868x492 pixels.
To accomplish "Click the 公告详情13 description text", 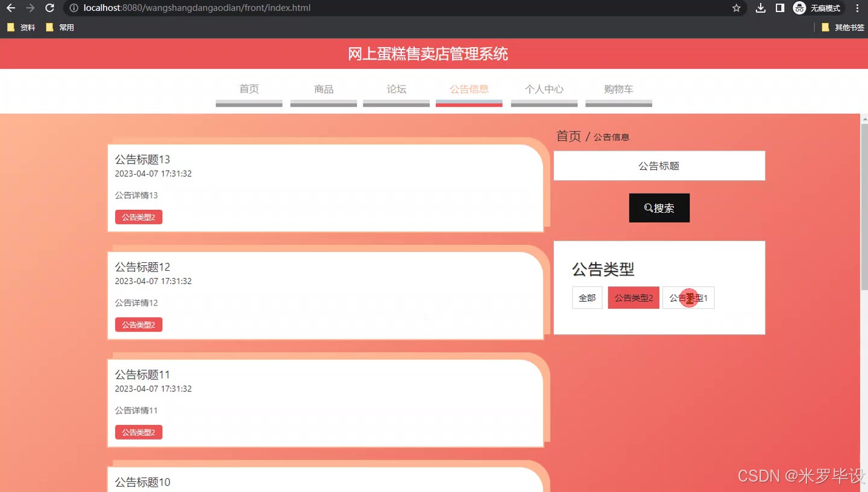I will click(x=136, y=195).
